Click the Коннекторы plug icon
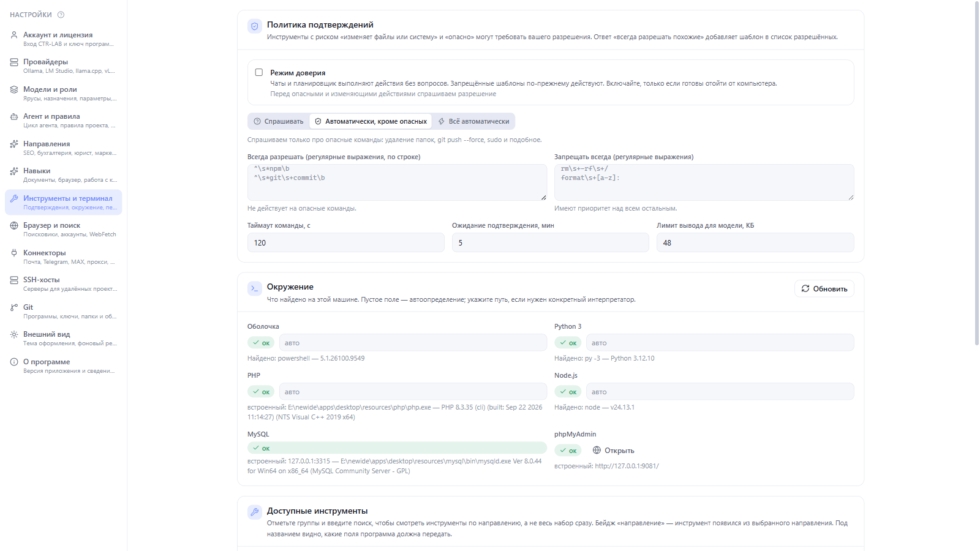 click(x=14, y=253)
